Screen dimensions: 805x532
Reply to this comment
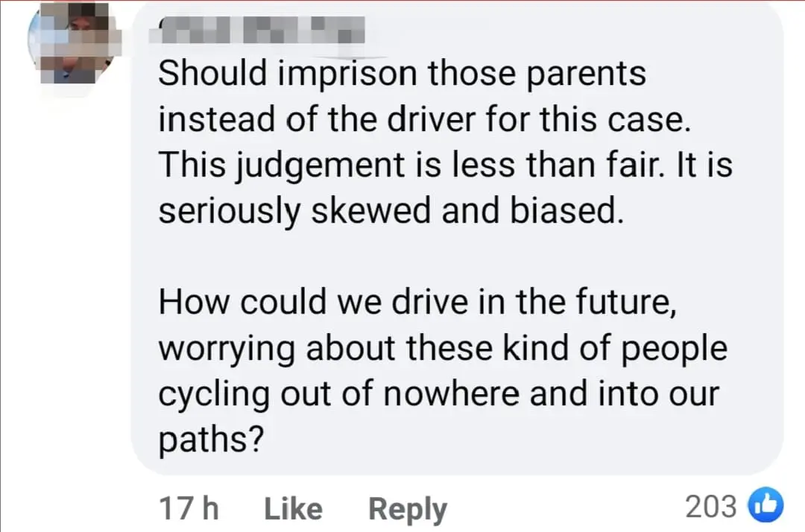tap(407, 509)
